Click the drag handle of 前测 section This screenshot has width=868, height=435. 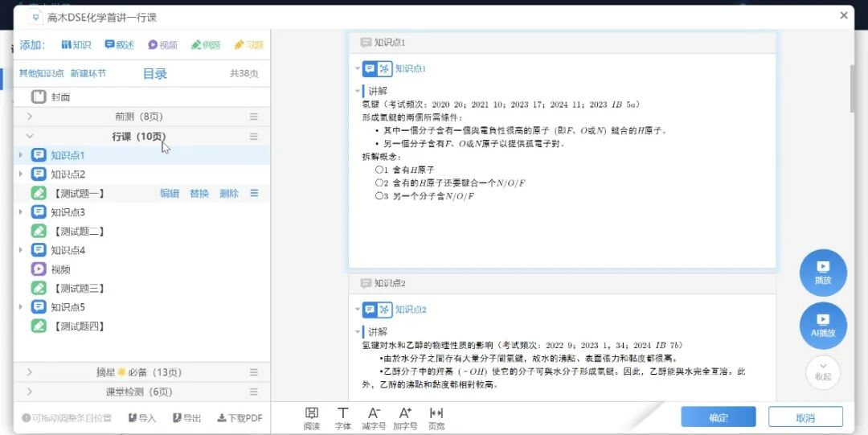[x=253, y=117]
